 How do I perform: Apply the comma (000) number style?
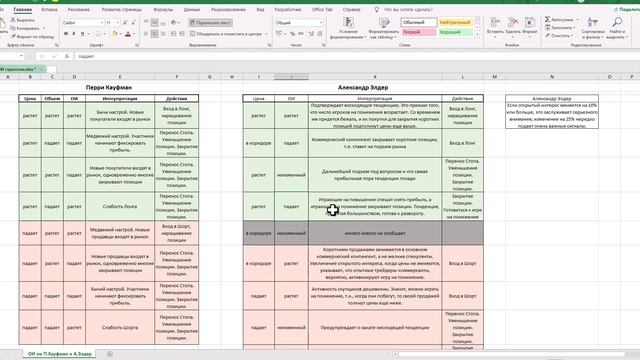301,34
